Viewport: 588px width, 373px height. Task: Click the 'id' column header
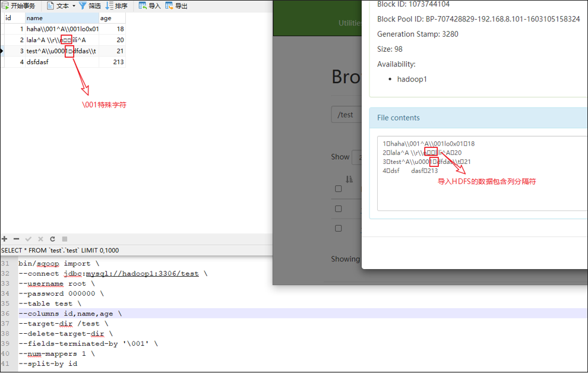(15, 18)
